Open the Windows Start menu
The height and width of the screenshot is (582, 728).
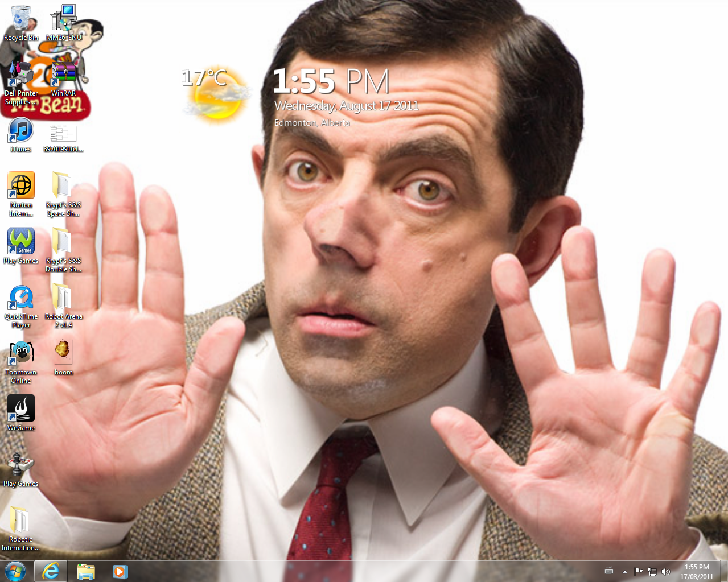point(15,571)
